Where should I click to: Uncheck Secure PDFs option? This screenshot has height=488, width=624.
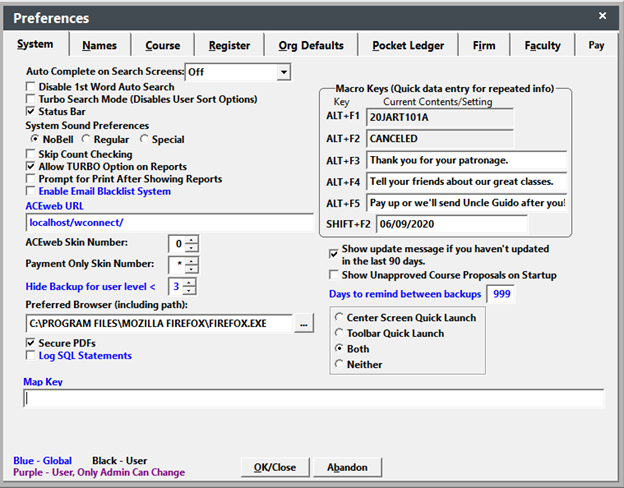pos(30,343)
